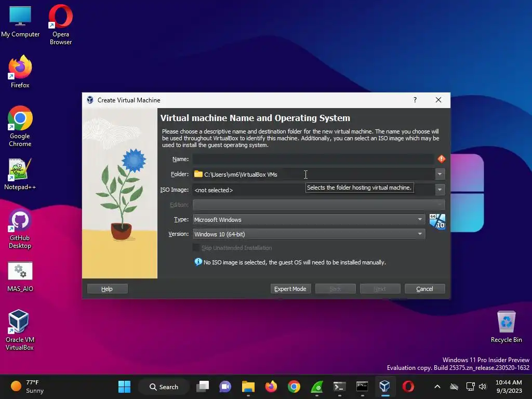Open the disabled Edition dropdown
Image resolution: width=532 pixels, height=399 pixels.
[318, 205]
